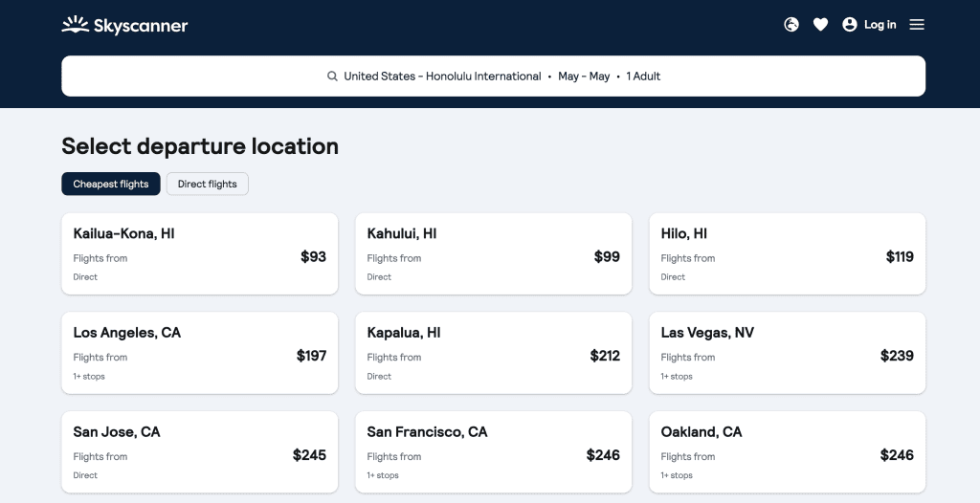
Task: Open the hamburger menu
Action: point(916,24)
